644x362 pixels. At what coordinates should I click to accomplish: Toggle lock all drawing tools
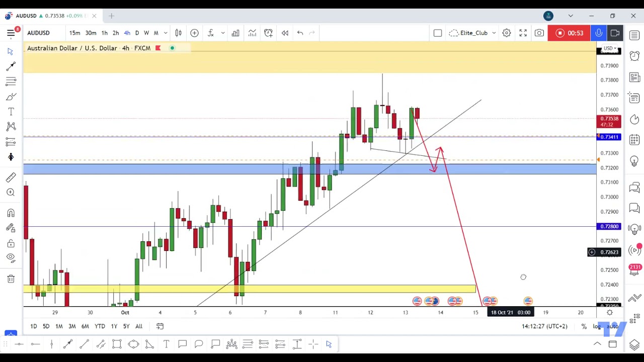(x=11, y=244)
